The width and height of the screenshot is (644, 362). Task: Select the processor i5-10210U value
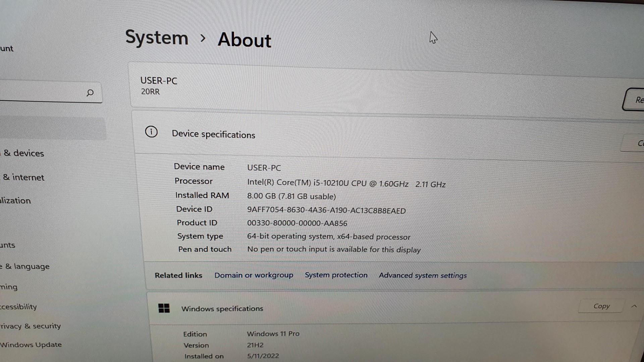pos(346,183)
